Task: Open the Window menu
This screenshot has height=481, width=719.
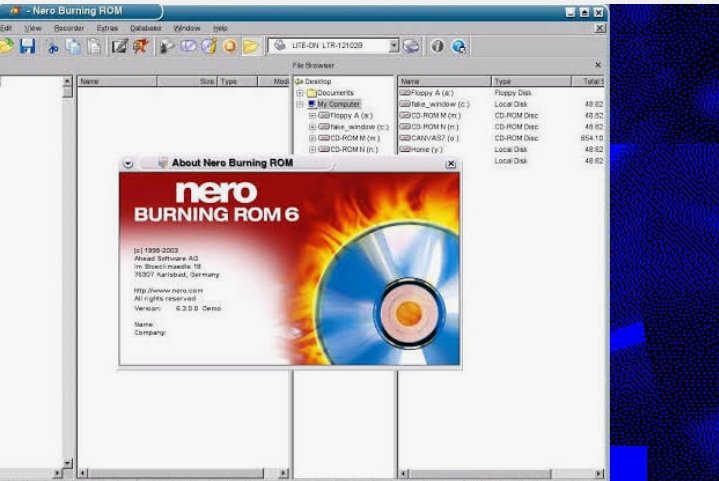Action: 187,28
